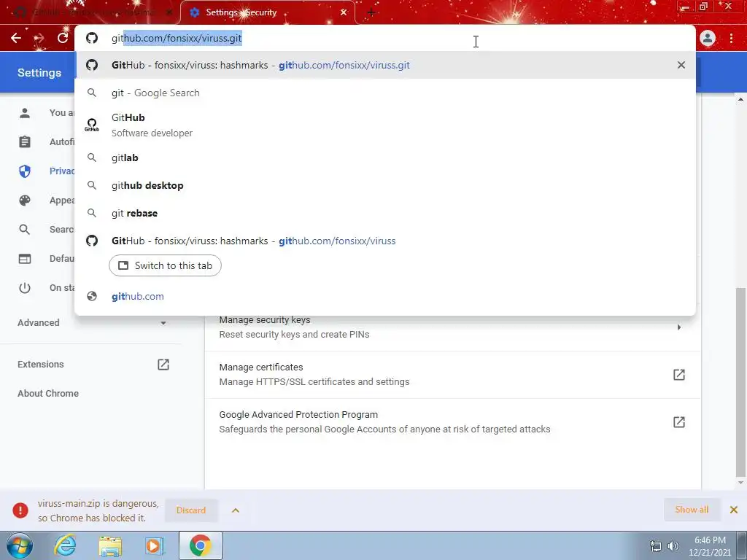Open Extensions from the sidebar

[x=41, y=365]
